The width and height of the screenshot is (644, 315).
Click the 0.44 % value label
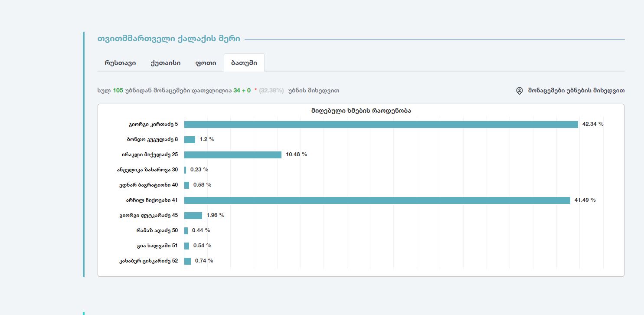click(201, 230)
